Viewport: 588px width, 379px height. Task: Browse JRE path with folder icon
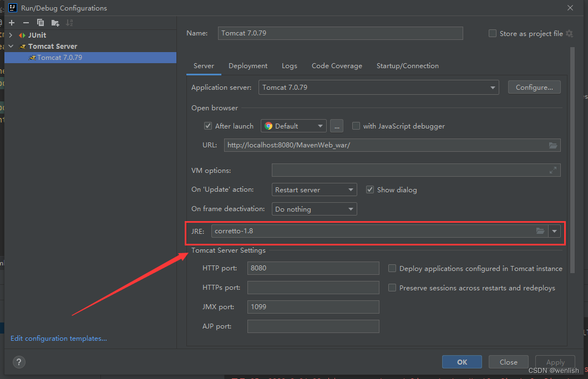(x=540, y=231)
